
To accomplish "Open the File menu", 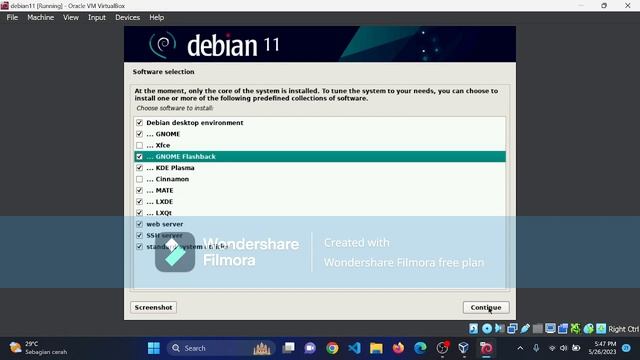I will 12,18.
